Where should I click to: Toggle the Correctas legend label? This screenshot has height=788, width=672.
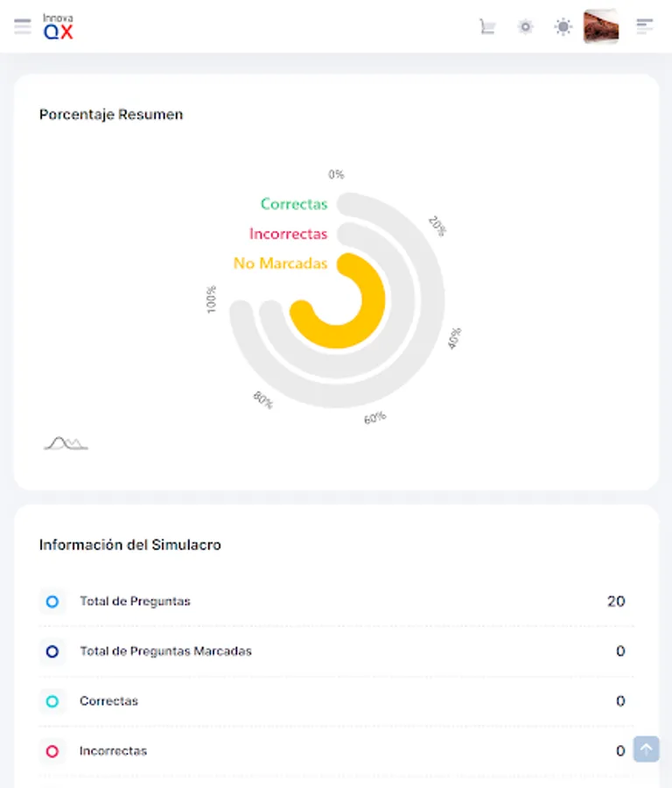tap(294, 204)
